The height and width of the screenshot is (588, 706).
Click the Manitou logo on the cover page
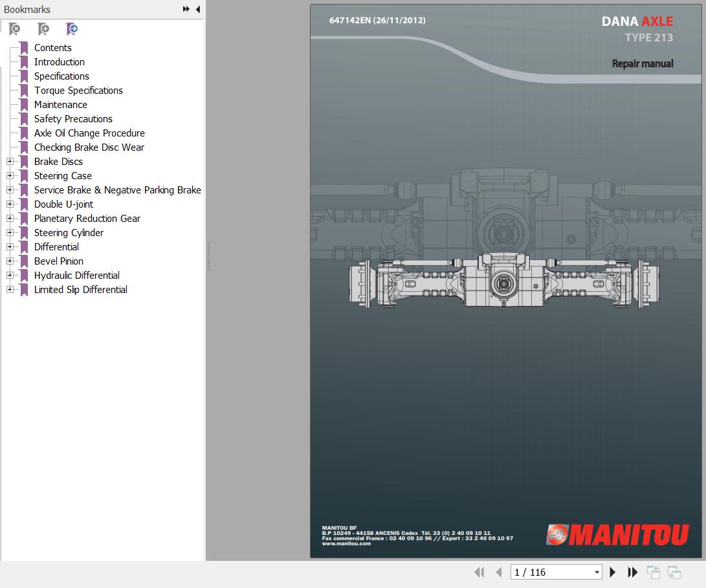pos(617,535)
